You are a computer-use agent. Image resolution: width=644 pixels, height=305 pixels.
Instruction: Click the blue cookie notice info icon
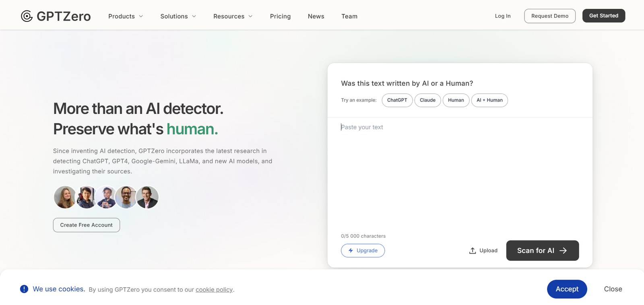point(24,289)
